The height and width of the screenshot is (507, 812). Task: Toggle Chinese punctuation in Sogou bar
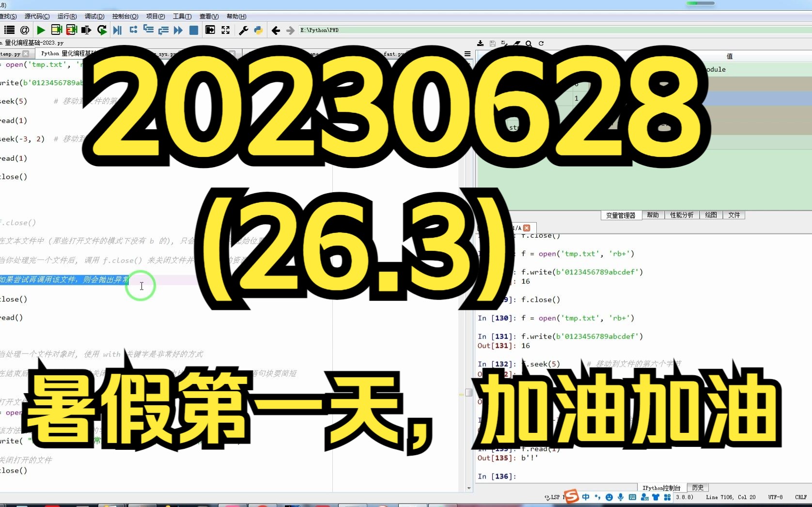[597, 497]
